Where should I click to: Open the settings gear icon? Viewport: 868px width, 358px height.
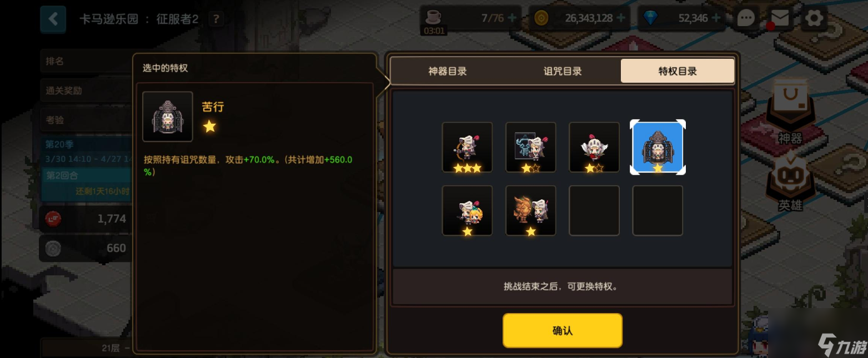click(815, 18)
